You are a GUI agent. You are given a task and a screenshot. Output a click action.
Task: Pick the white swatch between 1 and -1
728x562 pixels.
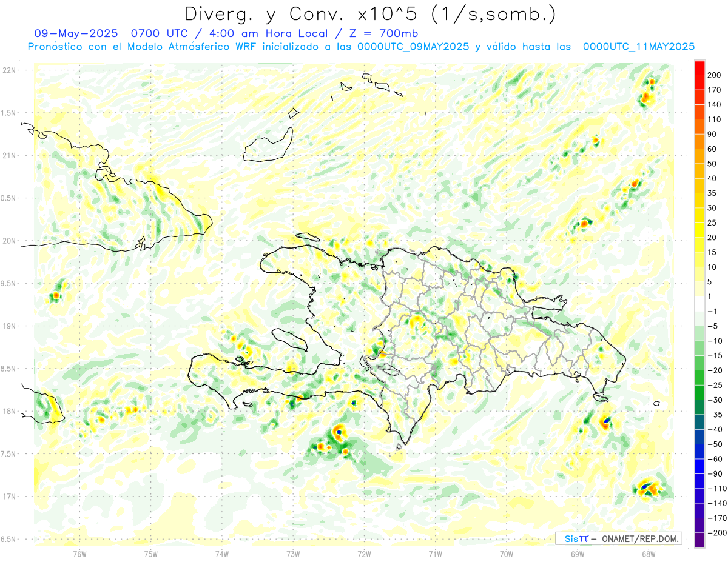(699, 304)
